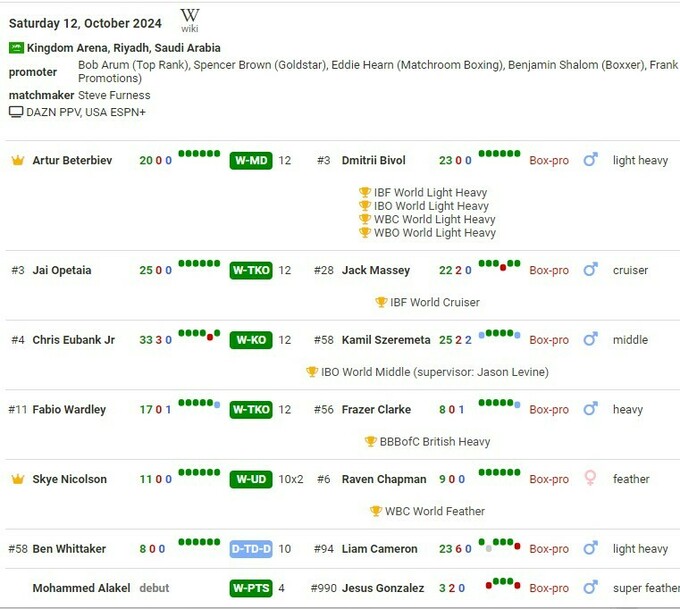Click the crown icon next to Artur Beterbiev

click(x=17, y=160)
